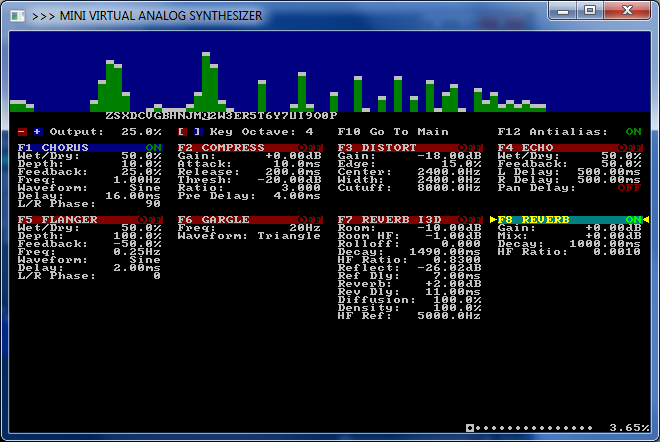
Task: Click the square indicator in the bottom status row
Action: (469, 427)
